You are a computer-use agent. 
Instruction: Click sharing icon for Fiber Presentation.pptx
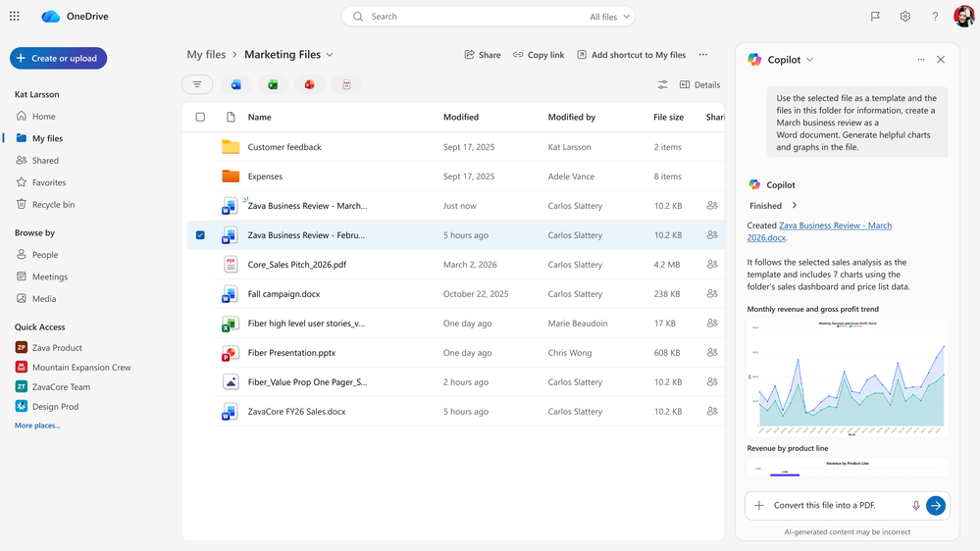(712, 352)
